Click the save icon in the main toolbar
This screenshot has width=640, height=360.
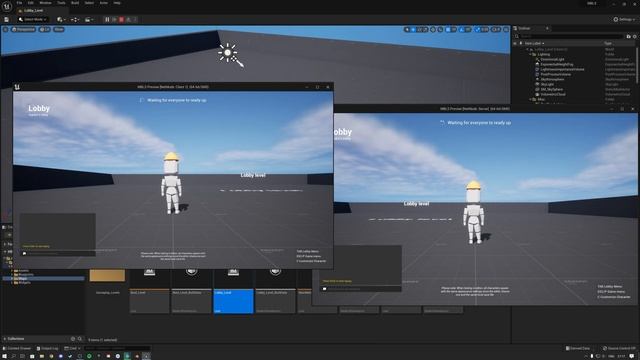coord(6,20)
